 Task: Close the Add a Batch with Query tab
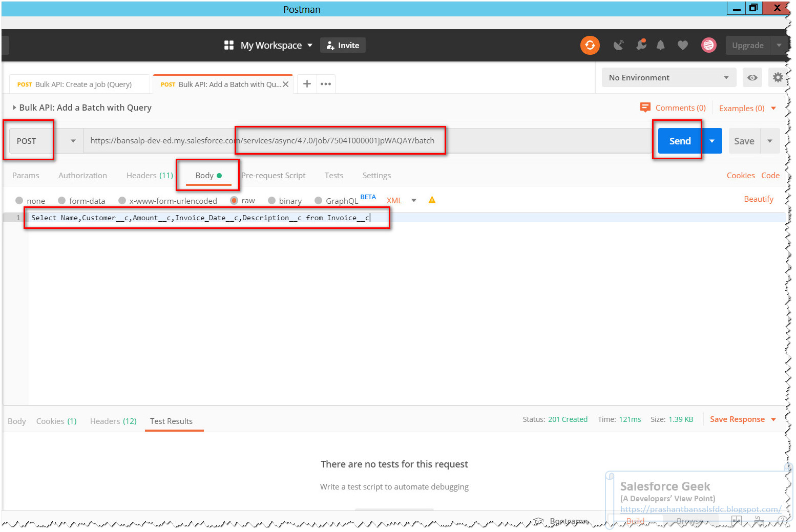point(285,84)
